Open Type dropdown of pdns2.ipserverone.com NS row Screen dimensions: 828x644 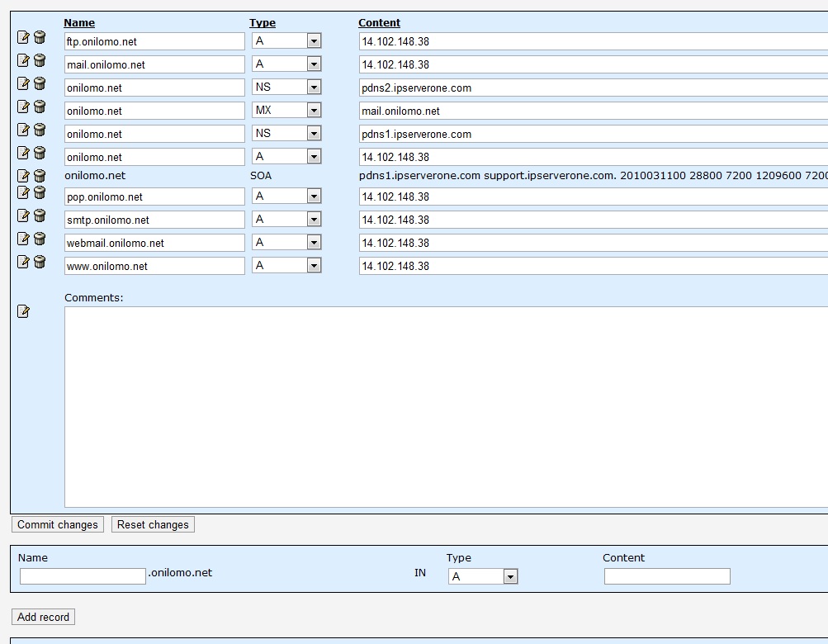[286, 88]
